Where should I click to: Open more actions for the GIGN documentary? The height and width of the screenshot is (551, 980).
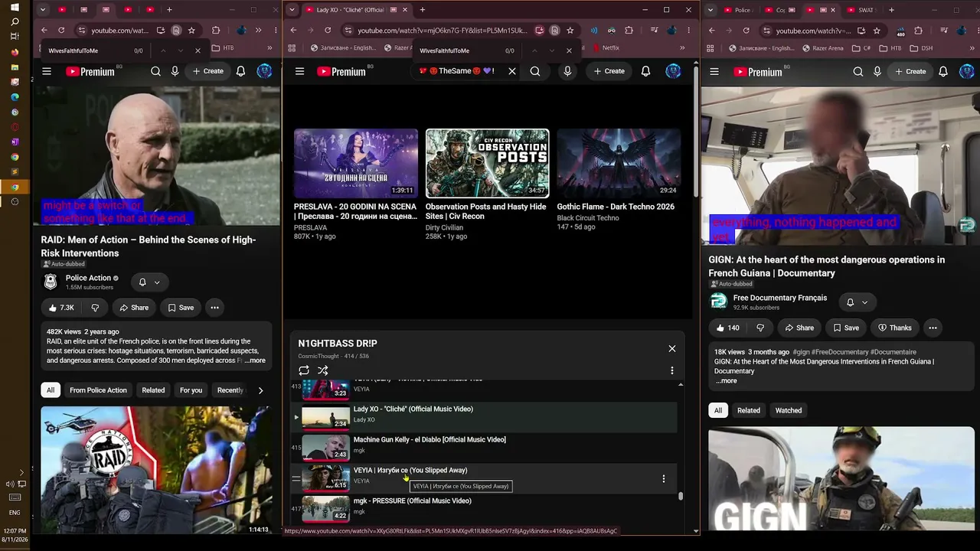point(933,328)
